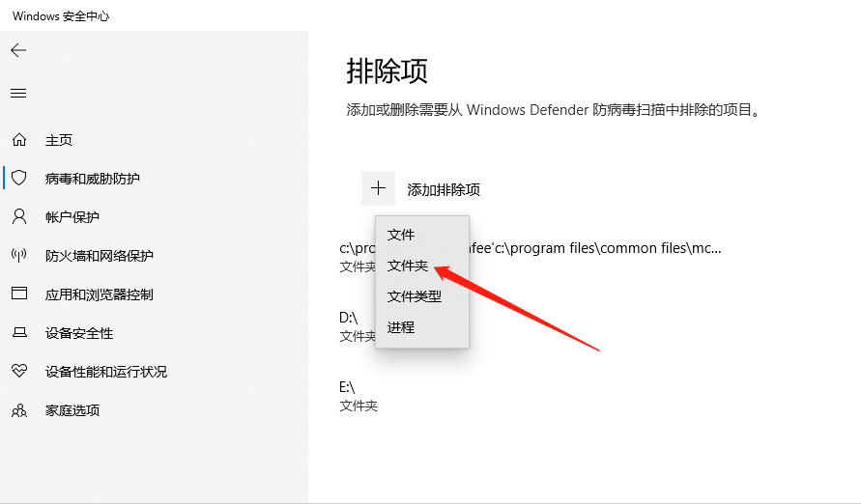Screen dimensions: 861x504
Task: Click the 添加排除项 label
Action: pos(444,190)
